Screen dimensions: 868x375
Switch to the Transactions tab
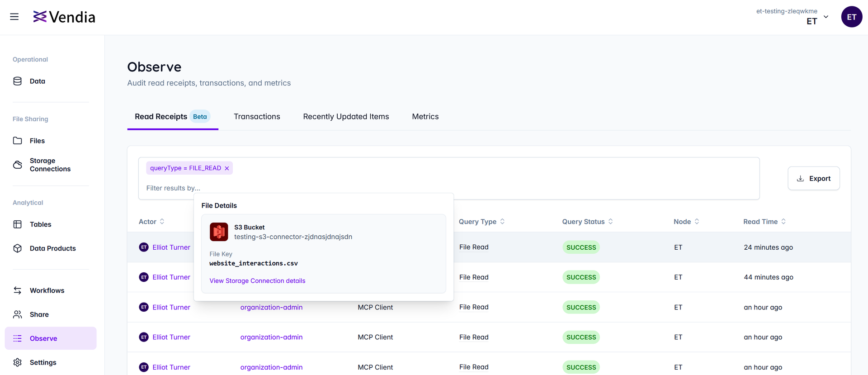point(257,117)
